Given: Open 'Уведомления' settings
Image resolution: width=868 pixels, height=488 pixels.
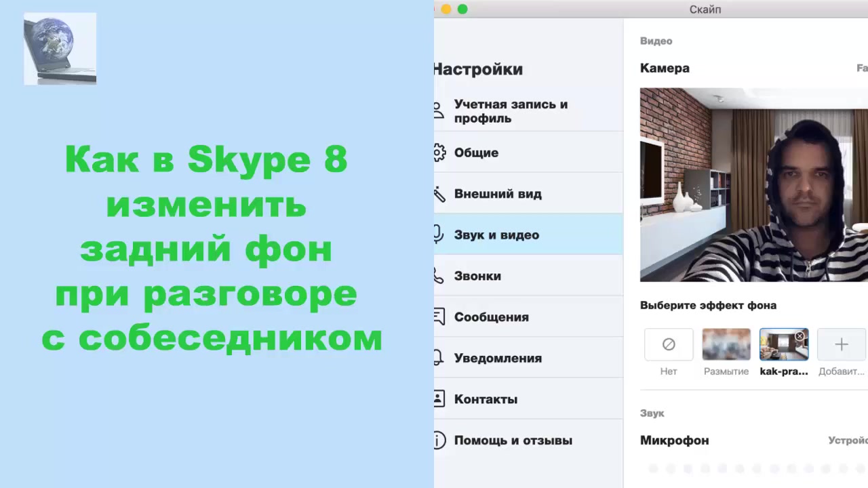Looking at the screenshot, I should [x=528, y=358].
